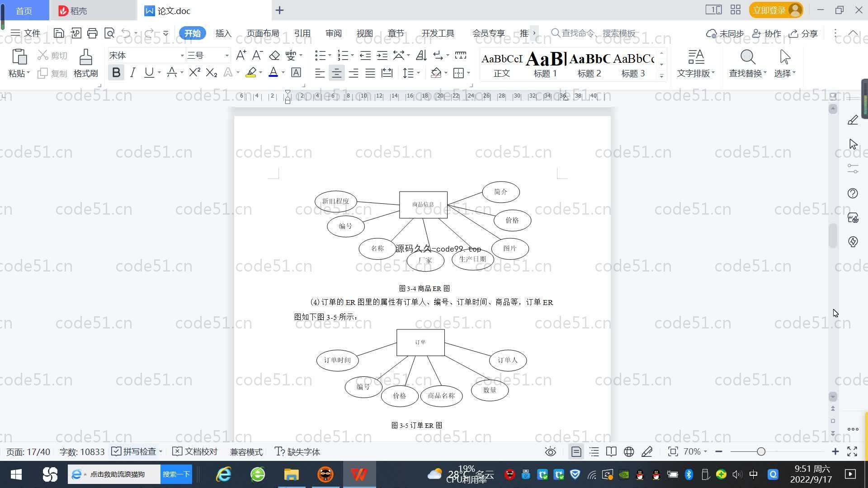Open Print Preview icon
Screen dimensions: 868x488
coord(109,33)
